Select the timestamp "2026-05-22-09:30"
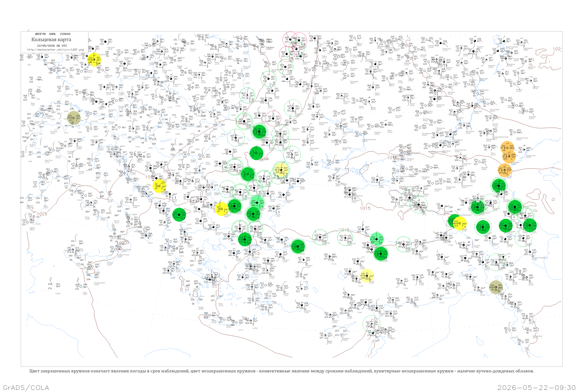The image size is (588, 392). click(536, 387)
